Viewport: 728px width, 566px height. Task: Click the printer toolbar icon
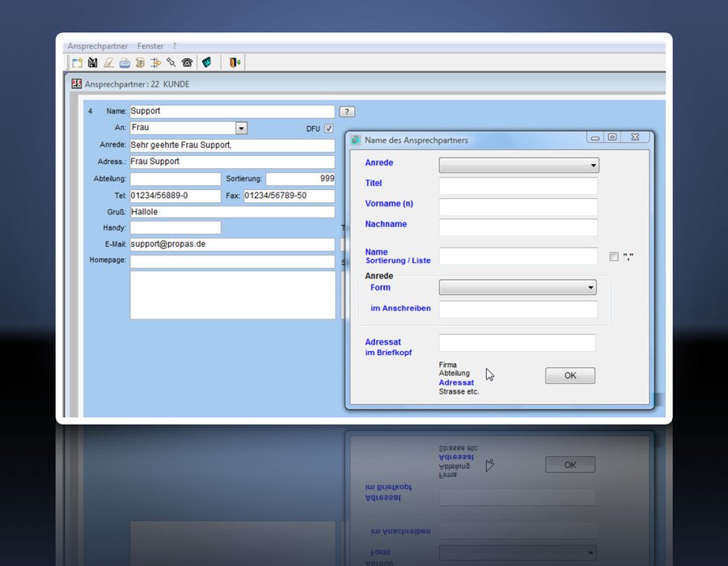click(x=125, y=62)
